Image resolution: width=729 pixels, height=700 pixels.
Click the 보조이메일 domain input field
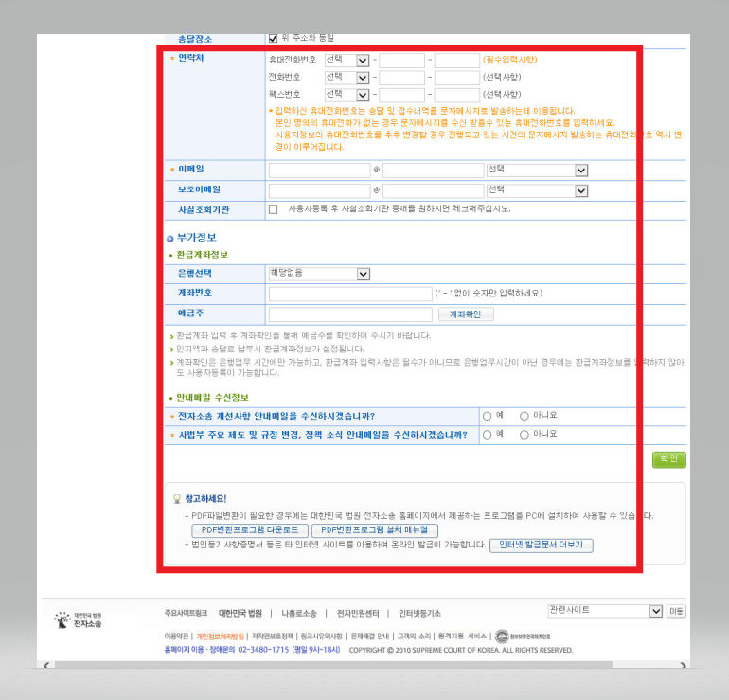pyautogui.click(x=434, y=190)
